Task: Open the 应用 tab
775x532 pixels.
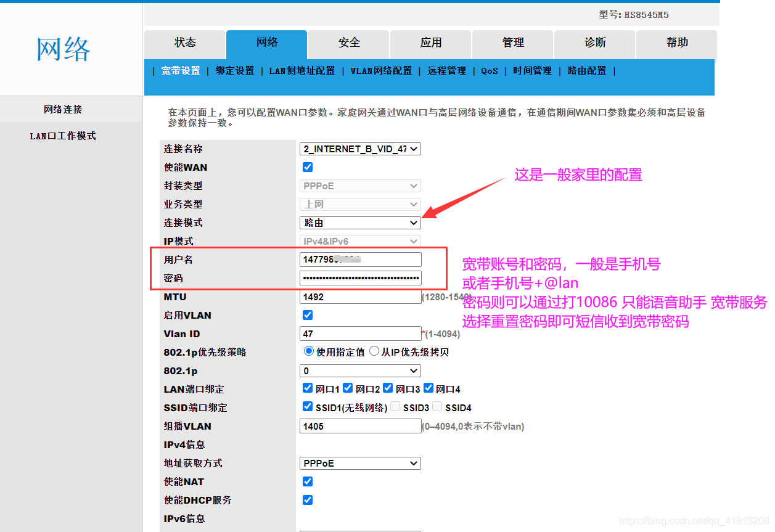Action: (x=431, y=43)
